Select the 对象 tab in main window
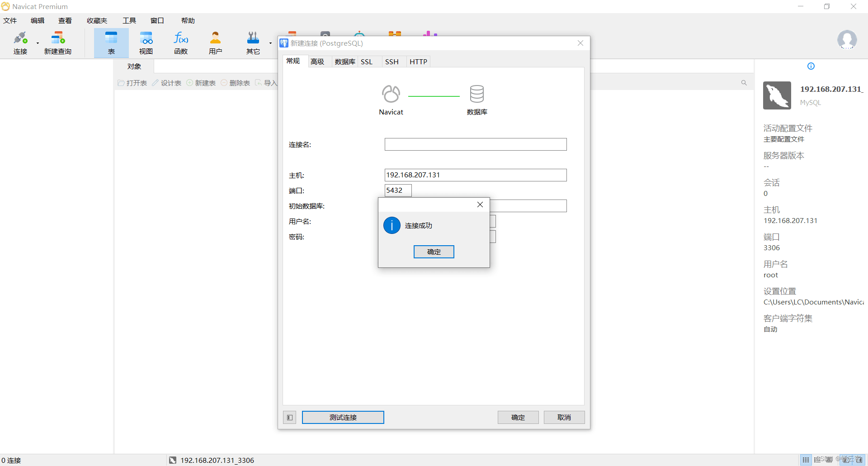The image size is (868, 466). tap(134, 67)
